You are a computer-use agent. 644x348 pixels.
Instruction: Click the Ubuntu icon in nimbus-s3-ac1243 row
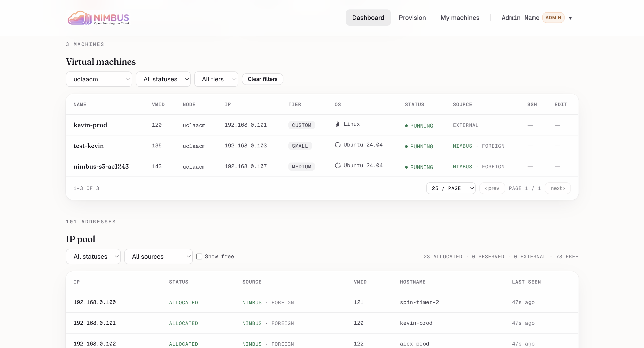coord(338,165)
